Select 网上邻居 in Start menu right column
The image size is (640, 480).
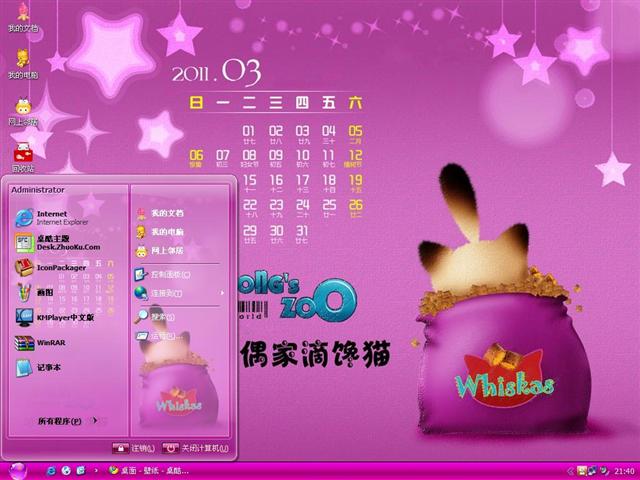[x=160, y=251]
